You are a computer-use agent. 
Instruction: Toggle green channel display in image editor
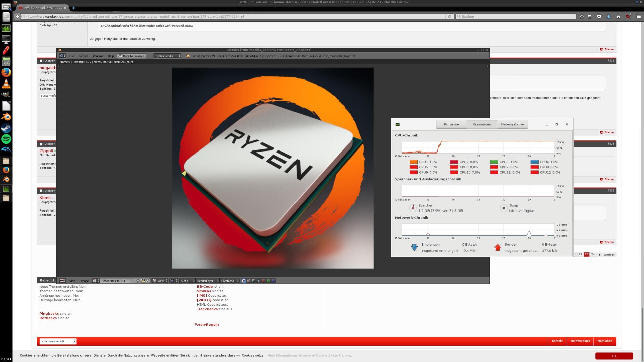(268, 281)
